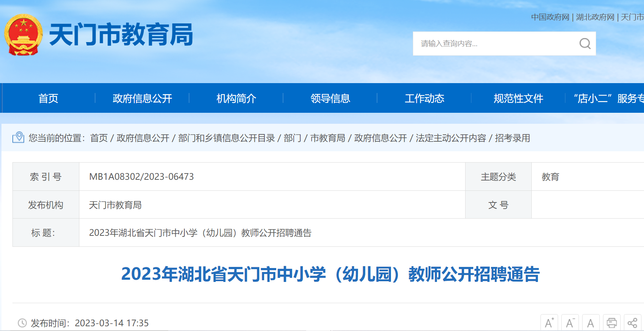
Task: Click the large blue article headline
Action: coord(330,274)
